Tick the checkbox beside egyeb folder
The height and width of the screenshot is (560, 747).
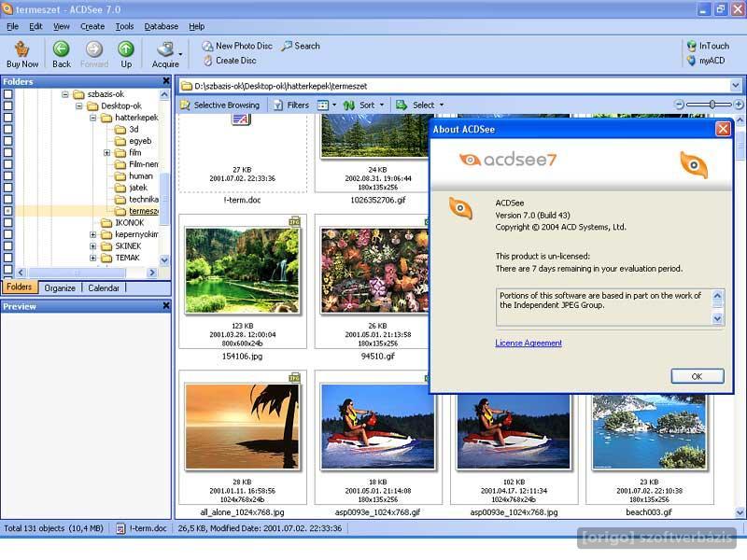click(8, 141)
